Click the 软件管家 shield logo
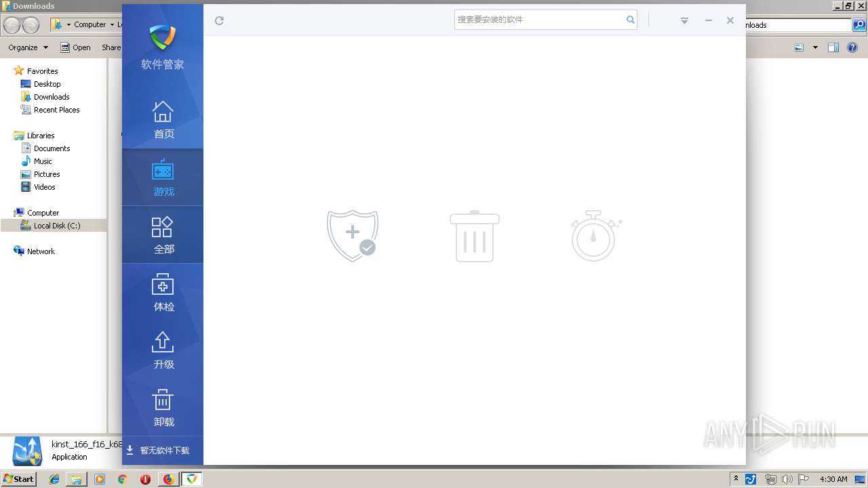Image resolution: width=868 pixels, height=488 pixels. (x=163, y=38)
